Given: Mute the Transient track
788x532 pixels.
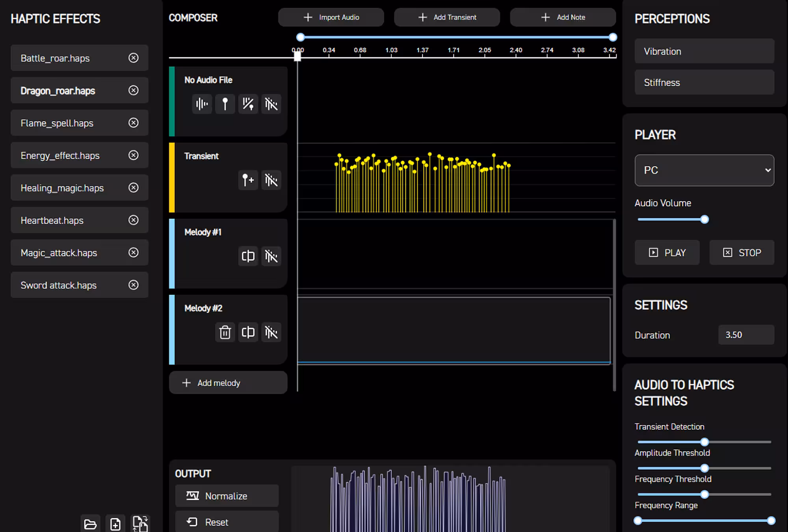Looking at the screenshot, I should 271,180.
